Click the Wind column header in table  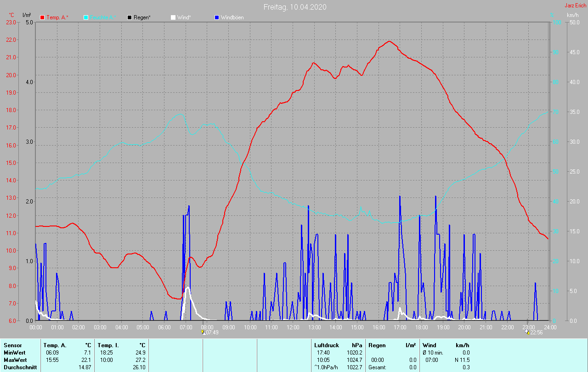coord(429,345)
